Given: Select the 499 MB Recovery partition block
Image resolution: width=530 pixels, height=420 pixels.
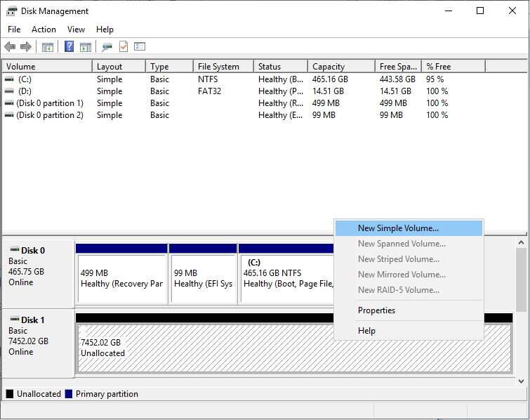Looking at the screenshot, I should tap(121, 274).
